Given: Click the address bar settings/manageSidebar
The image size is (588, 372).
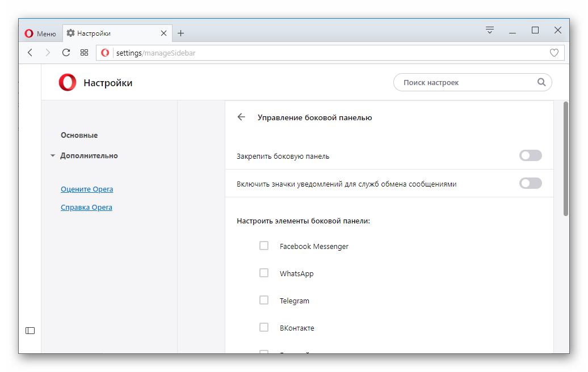Looking at the screenshot, I should [330, 53].
